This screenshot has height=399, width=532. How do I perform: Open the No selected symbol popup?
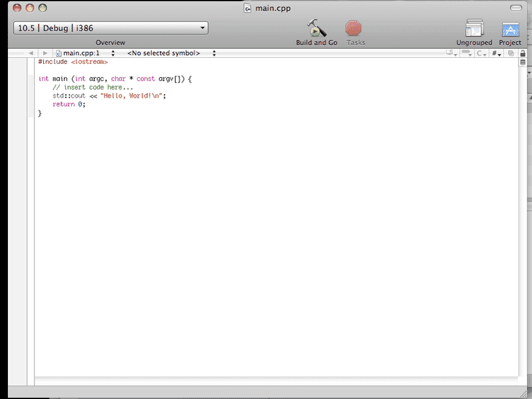tap(171, 53)
